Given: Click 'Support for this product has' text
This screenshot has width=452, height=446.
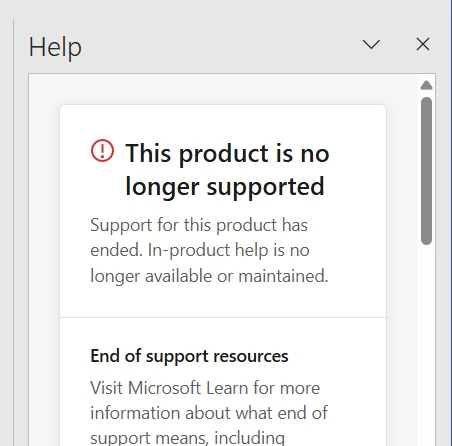Looking at the screenshot, I should (x=199, y=225).
